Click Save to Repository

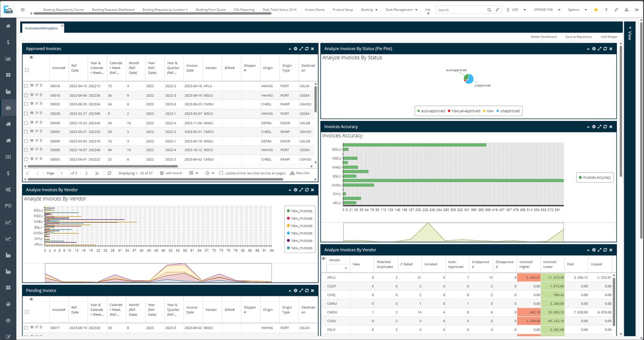click(x=579, y=37)
